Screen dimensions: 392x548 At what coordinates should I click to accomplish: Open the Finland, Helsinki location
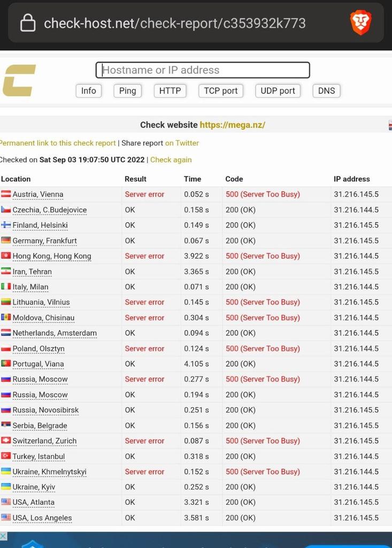[40, 225]
